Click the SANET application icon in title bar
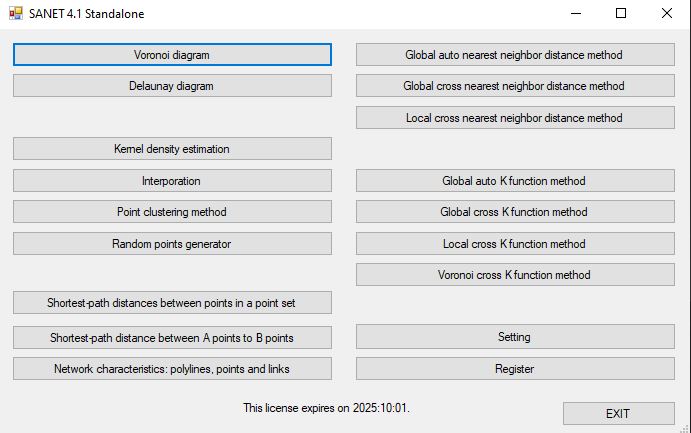 tap(16, 13)
